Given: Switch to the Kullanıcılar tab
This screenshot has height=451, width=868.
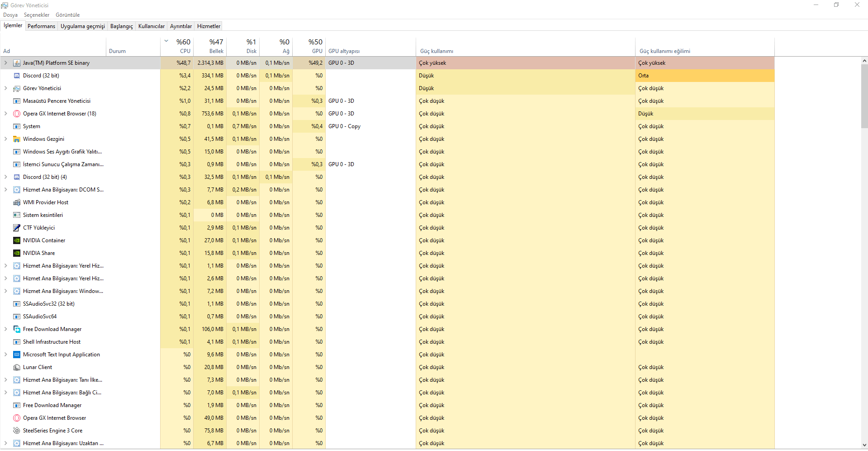Looking at the screenshot, I should [x=152, y=26].
